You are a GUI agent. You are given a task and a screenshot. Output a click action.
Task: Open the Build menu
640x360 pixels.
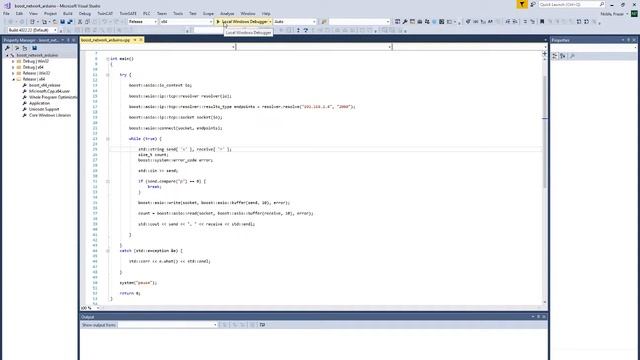point(68,13)
